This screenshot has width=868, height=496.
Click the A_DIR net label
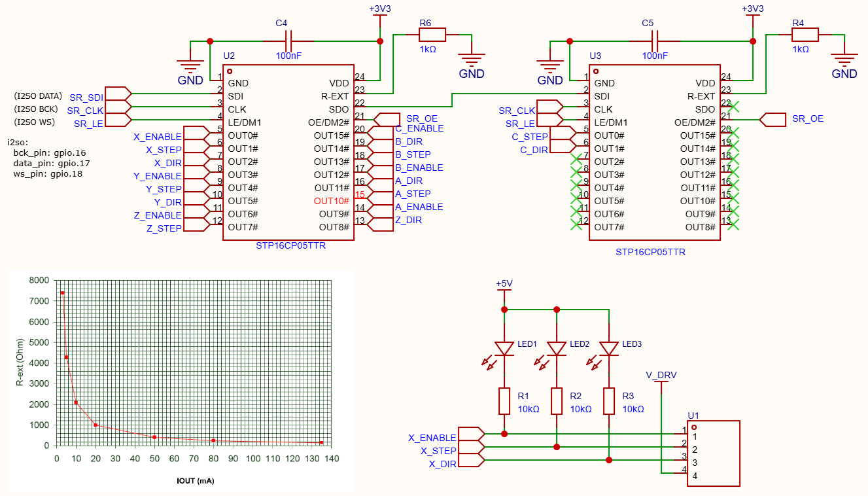(409, 181)
